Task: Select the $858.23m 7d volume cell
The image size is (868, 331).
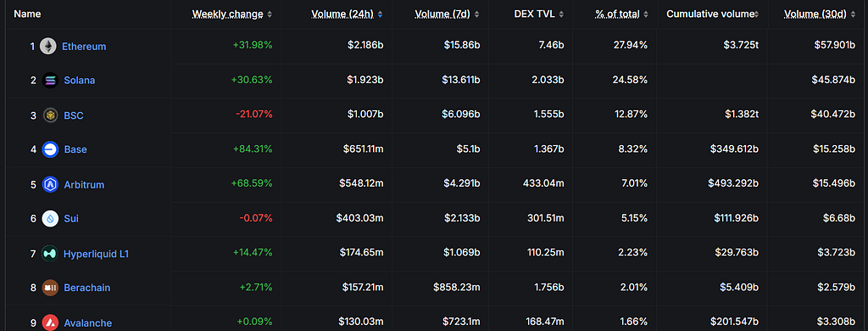Action: pos(457,287)
